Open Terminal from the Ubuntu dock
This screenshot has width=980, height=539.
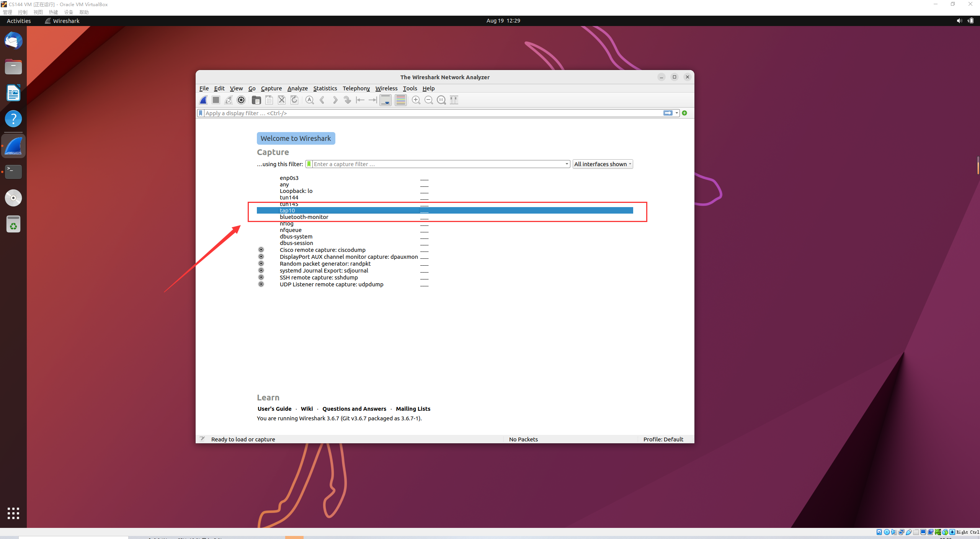click(x=13, y=171)
